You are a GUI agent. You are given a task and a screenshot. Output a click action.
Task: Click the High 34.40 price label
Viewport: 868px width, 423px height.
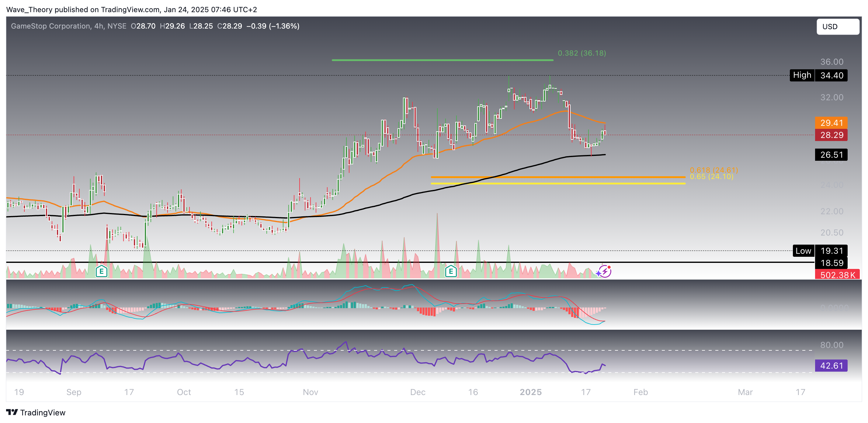pyautogui.click(x=818, y=75)
